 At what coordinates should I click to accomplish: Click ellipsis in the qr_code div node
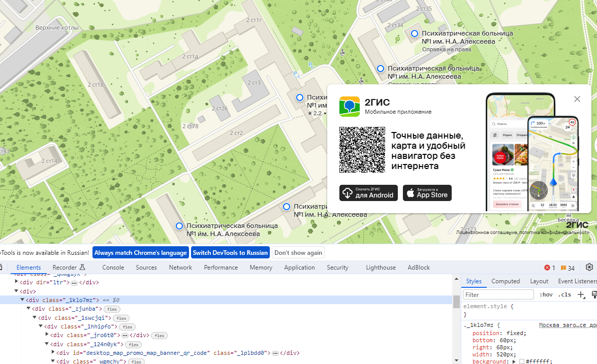point(275,353)
